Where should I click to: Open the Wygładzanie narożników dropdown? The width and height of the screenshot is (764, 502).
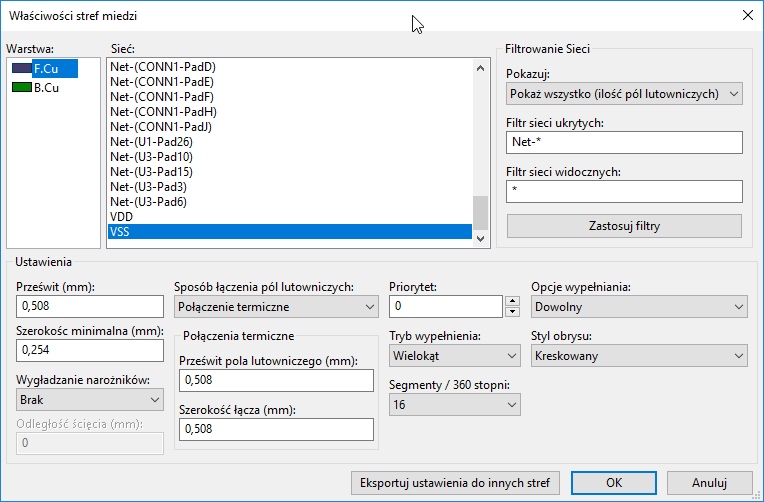pyautogui.click(x=90, y=399)
